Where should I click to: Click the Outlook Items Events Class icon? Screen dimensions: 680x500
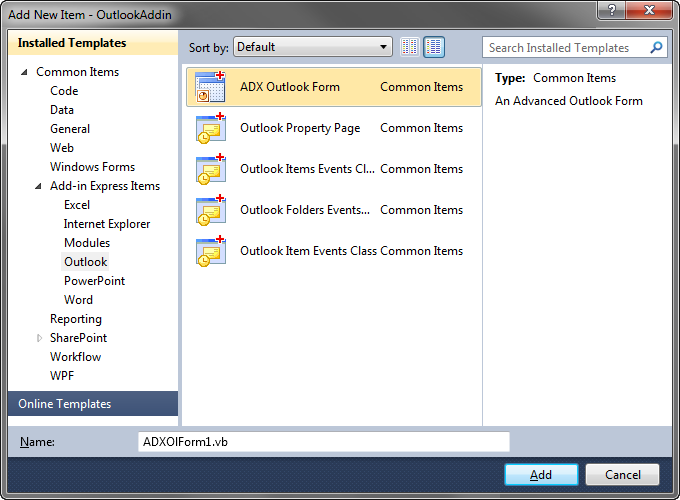pos(210,169)
